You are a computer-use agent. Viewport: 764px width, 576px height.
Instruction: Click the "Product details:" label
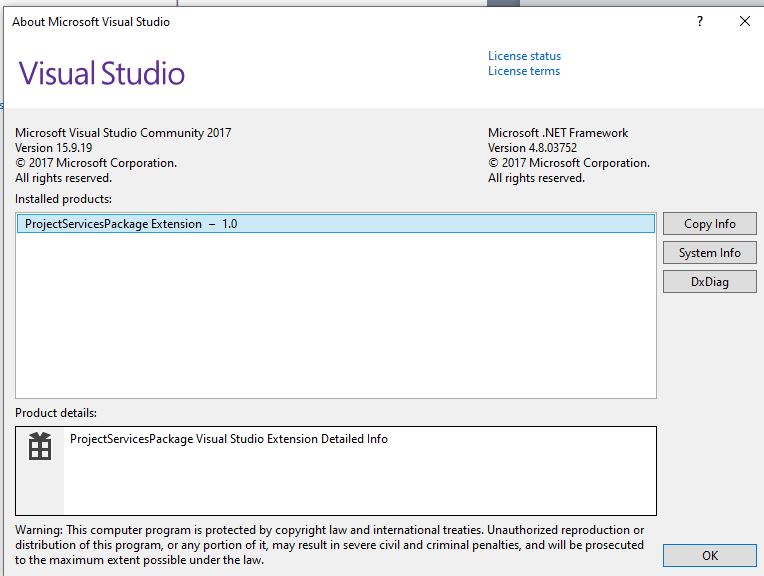[56, 413]
